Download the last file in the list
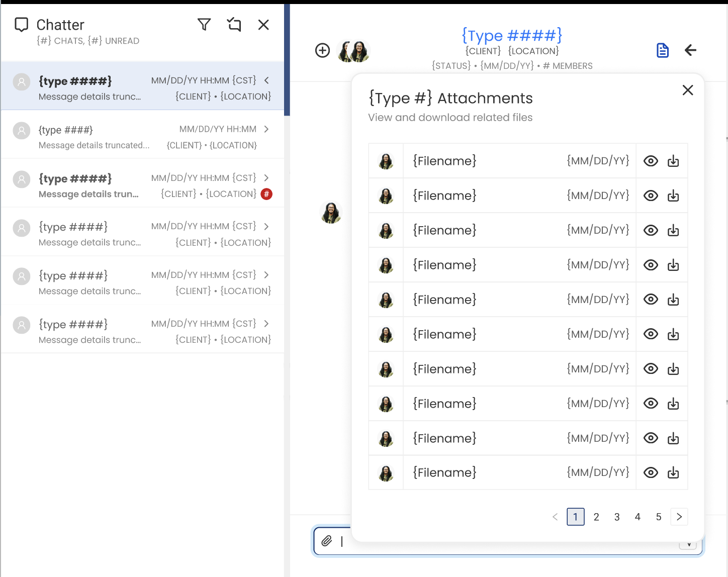Image resolution: width=728 pixels, height=577 pixels. pyautogui.click(x=673, y=473)
